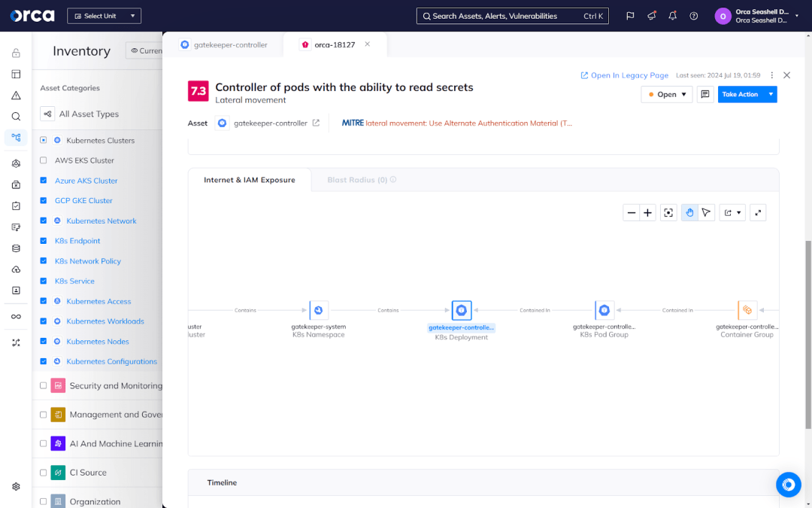Expand the graph to fullscreen
Viewport: 812px width, 508px height.
pos(758,212)
